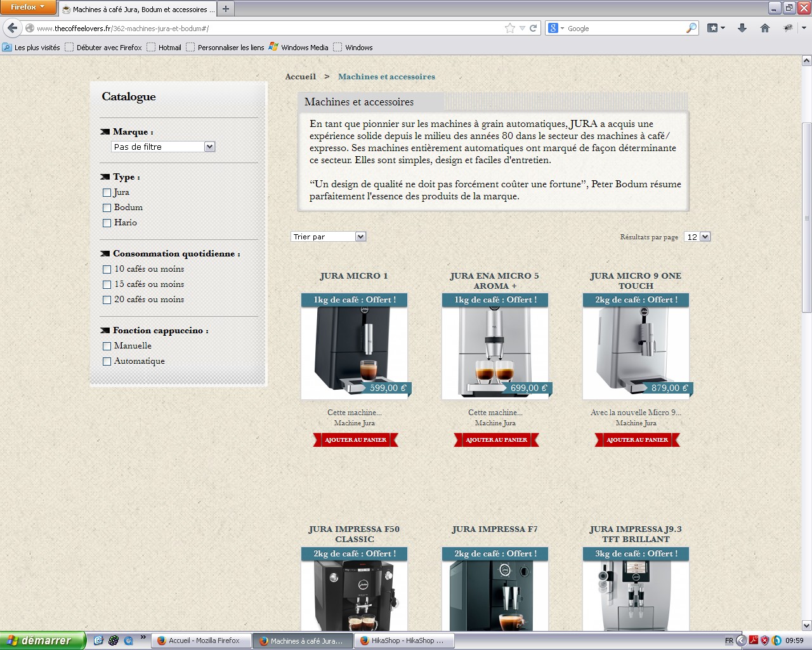
Task: Click the Firebug bug icon in toolbar
Action: [x=789, y=28]
